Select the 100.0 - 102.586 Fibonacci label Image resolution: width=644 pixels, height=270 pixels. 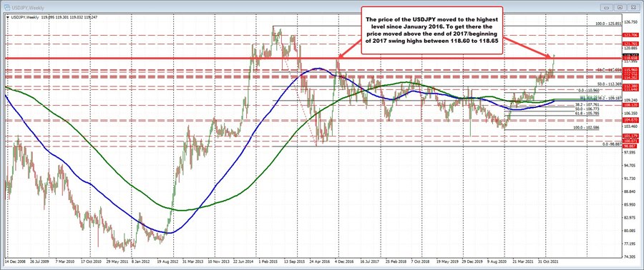587,128
